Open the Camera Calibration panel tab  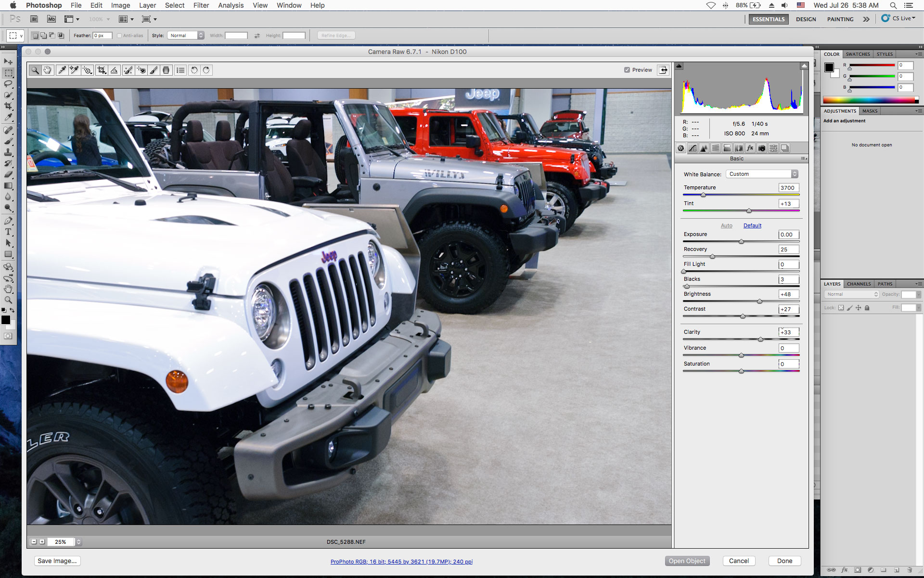coord(762,148)
